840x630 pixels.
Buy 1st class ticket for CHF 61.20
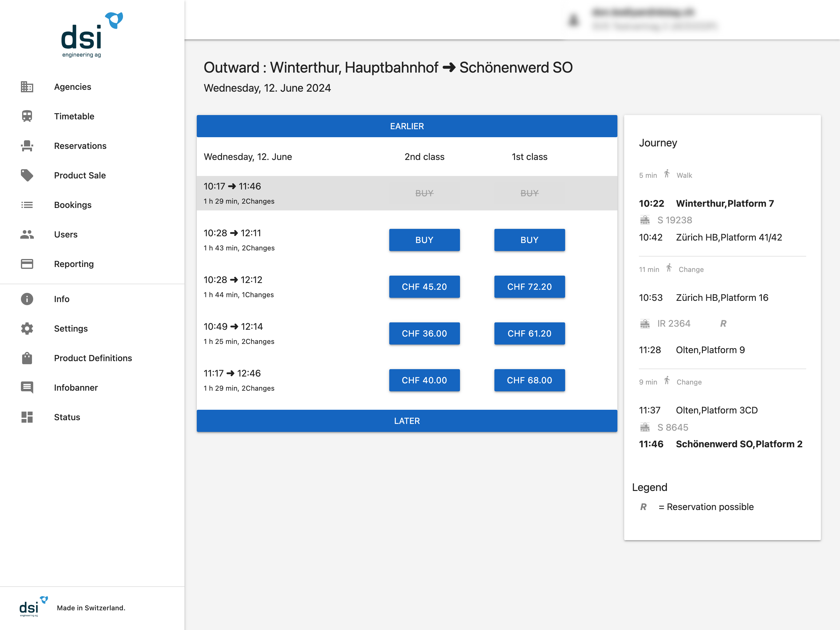pos(529,333)
